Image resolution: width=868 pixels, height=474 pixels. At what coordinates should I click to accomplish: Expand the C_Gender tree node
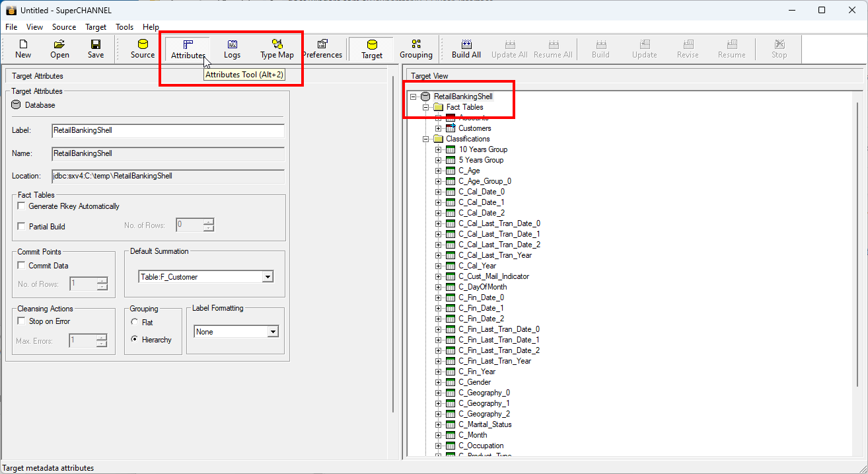tap(439, 382)
